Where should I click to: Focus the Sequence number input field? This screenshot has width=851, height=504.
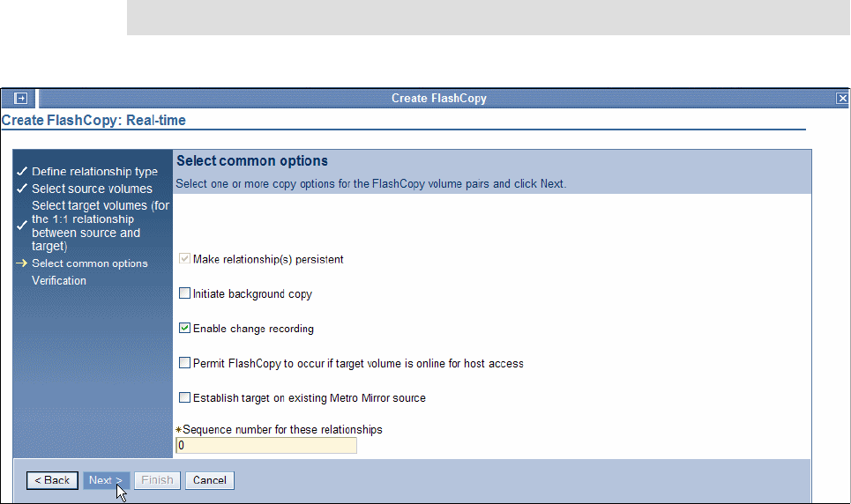266,446
